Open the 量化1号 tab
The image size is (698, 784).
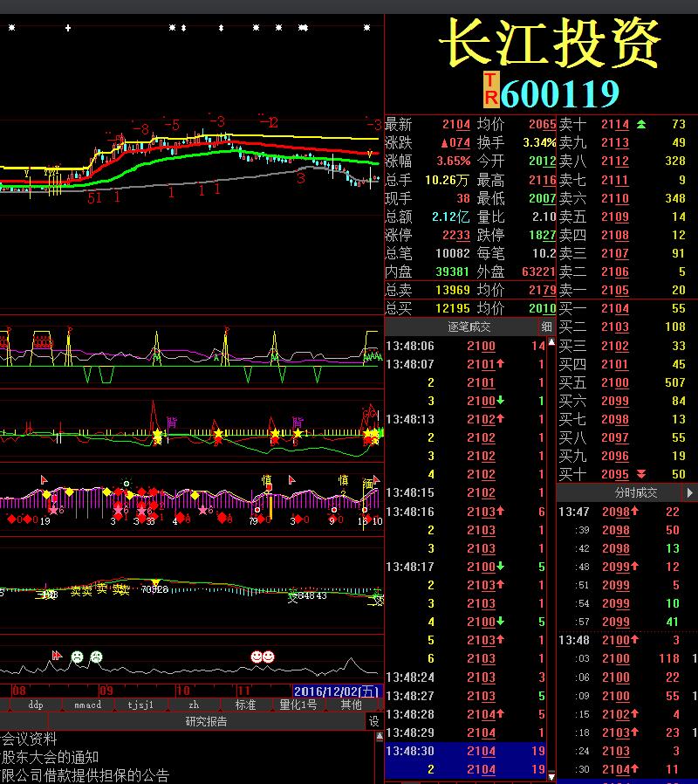(x=298, y=705)
